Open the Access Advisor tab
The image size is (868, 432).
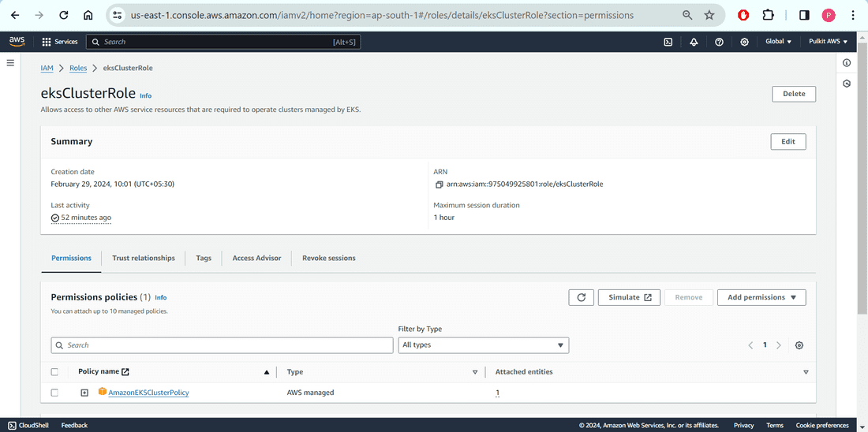[257, 258]
